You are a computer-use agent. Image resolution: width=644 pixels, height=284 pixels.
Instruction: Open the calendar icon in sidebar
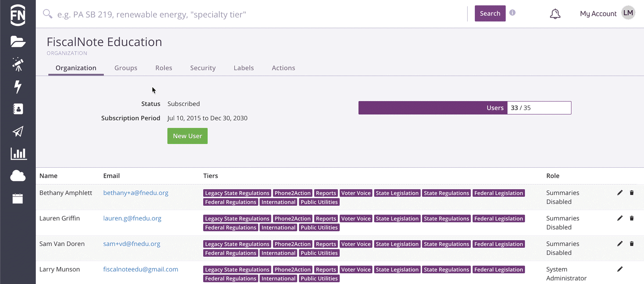18,199
